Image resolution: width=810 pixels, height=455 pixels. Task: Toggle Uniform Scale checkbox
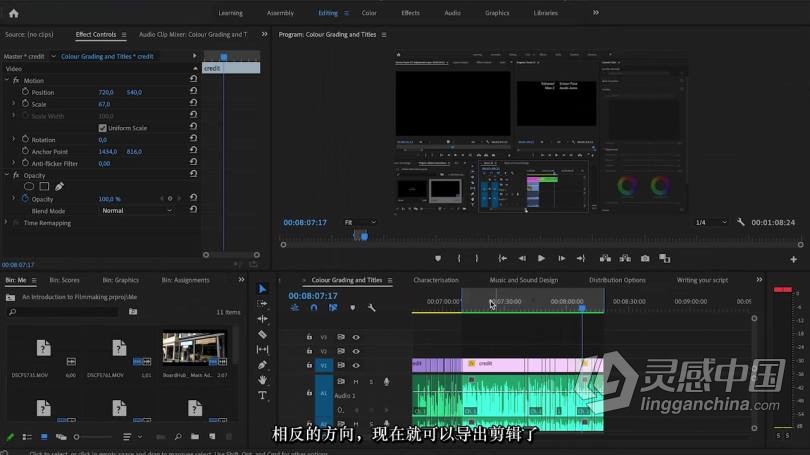(102, 128)
